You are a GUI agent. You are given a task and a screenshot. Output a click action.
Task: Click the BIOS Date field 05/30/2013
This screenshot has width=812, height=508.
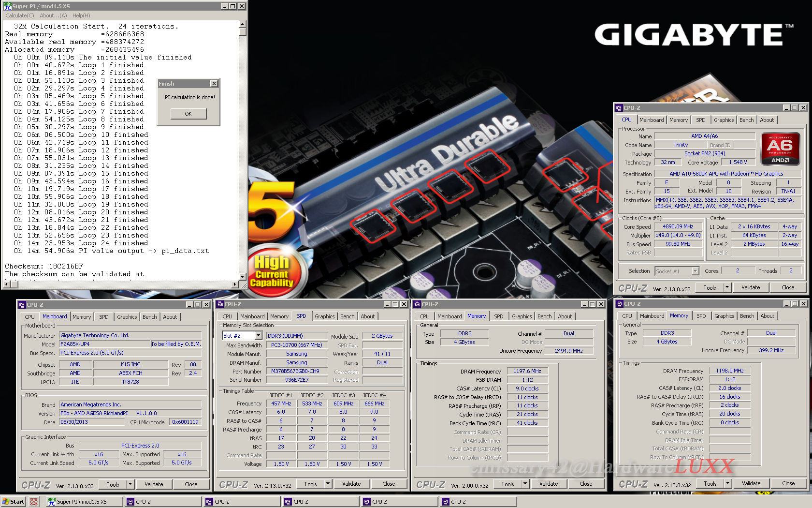click(92, 422)
